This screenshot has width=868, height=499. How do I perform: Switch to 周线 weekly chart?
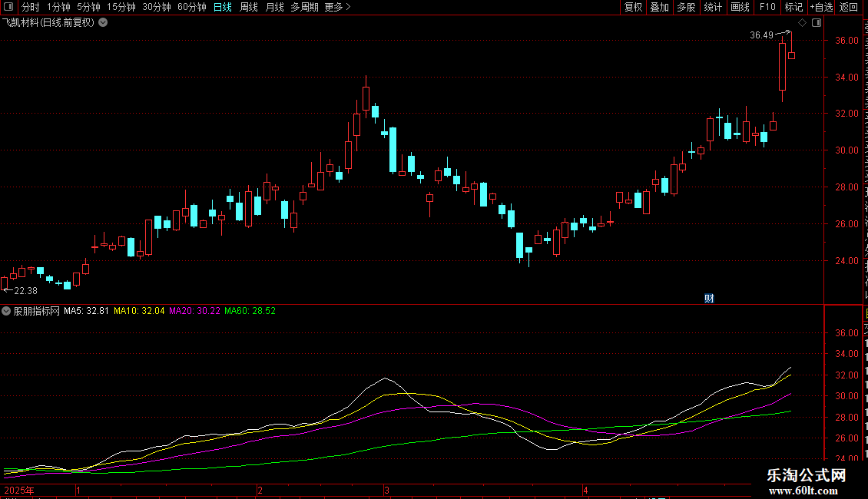click(249, 7)
